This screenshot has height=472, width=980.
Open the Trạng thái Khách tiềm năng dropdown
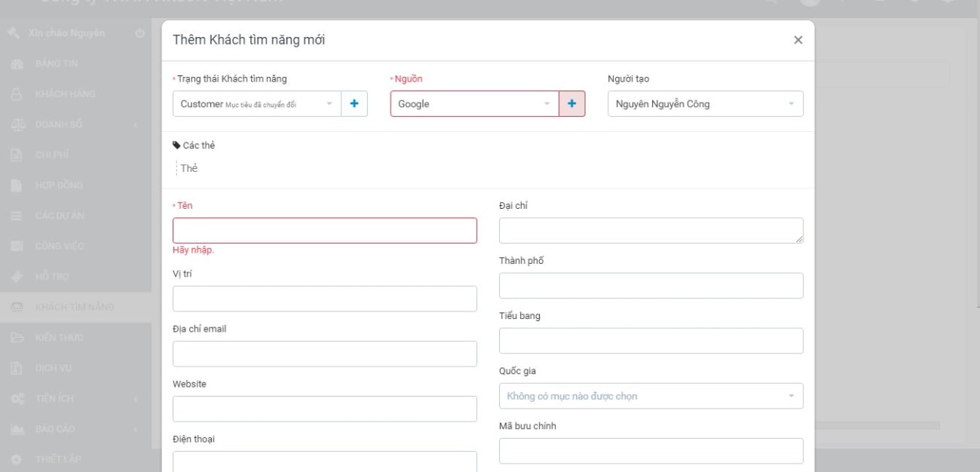(x=256, y=104)
